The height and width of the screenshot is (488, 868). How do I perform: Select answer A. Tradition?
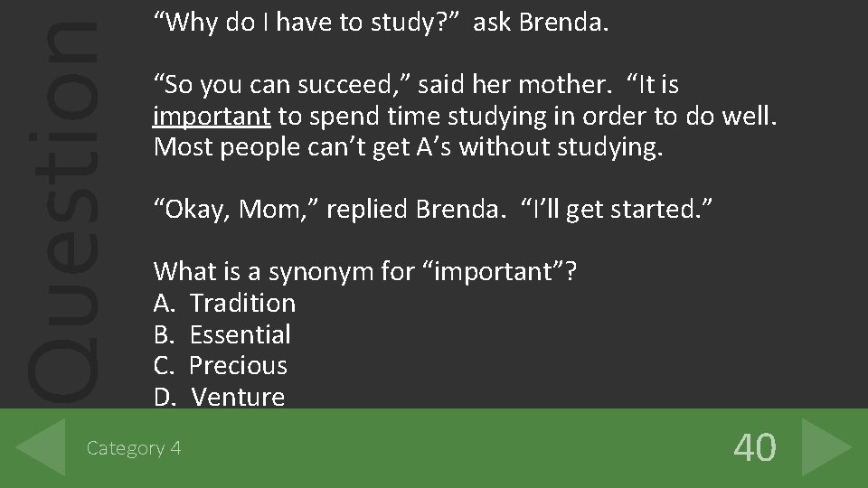point(225,303)
